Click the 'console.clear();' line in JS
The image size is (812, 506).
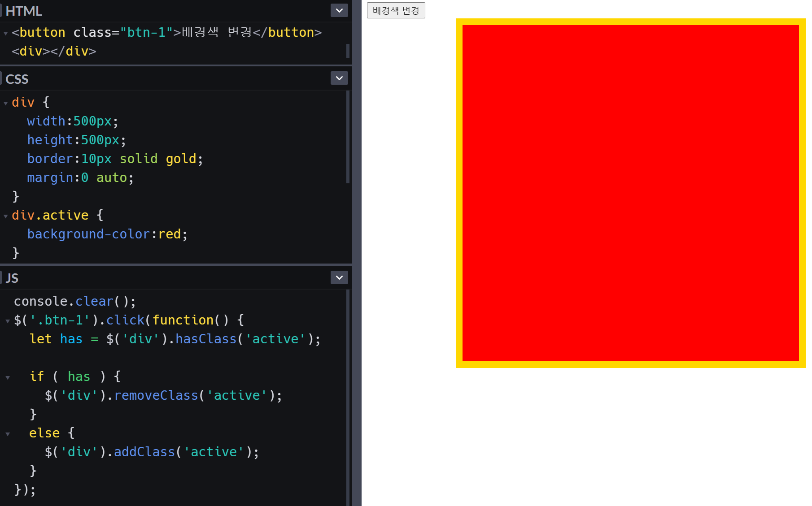tap(74, 301)
